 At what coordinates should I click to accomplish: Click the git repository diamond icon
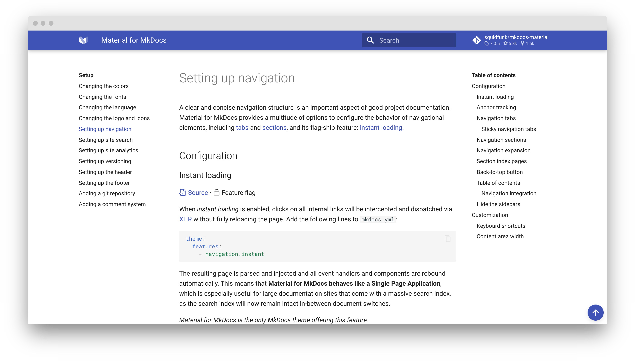(476, 40)
